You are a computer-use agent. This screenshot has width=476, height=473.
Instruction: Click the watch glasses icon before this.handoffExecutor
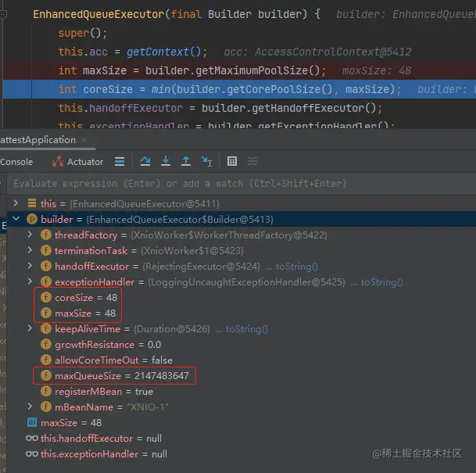tap(32, 438)
